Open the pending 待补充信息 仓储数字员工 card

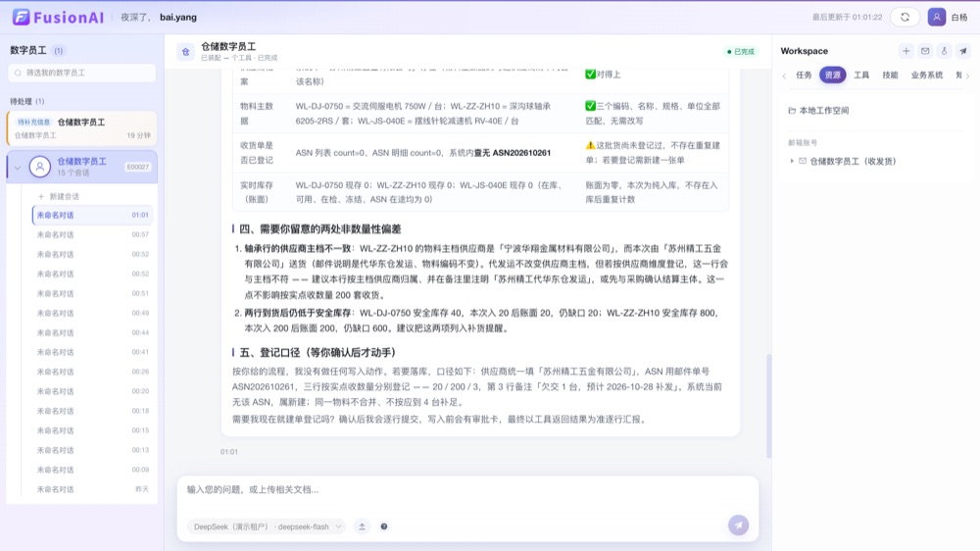click(x=82, y=127)
